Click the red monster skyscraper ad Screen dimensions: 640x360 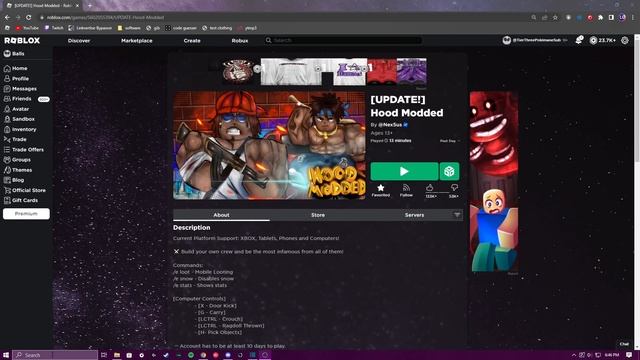[494, 181]
